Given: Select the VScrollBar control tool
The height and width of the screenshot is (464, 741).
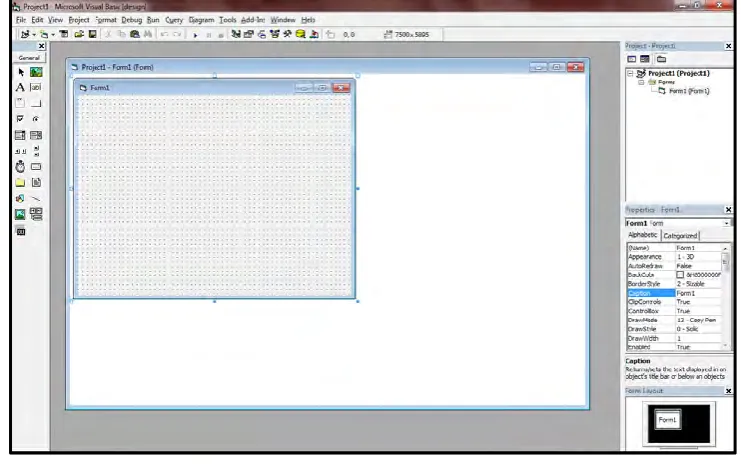Looking at the screenshot, I should click(36, 151).
